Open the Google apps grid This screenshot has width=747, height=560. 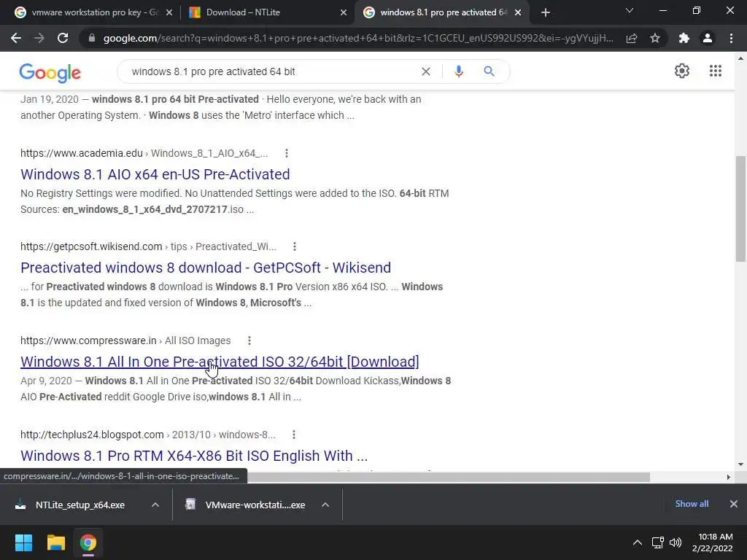(715, 71)
